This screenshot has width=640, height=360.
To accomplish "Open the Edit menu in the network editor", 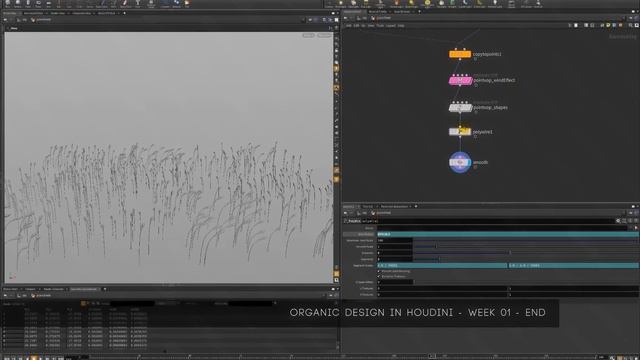I will click(x=356, y=25).
